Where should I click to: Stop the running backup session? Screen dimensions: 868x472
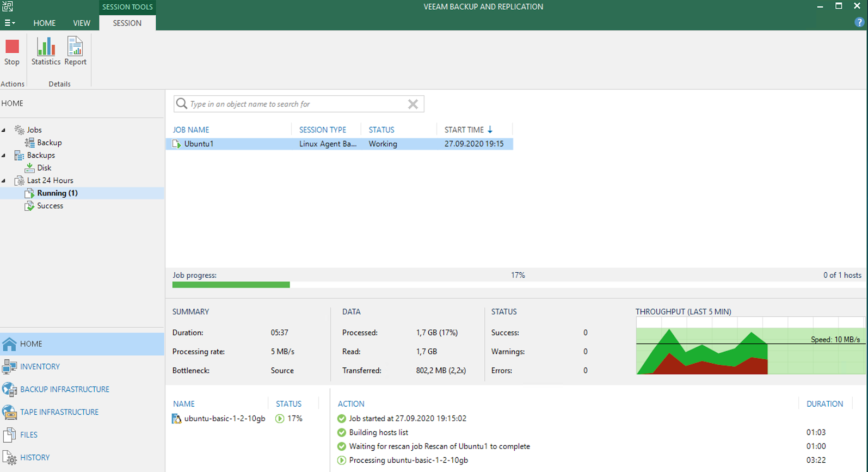click(12, 52)
